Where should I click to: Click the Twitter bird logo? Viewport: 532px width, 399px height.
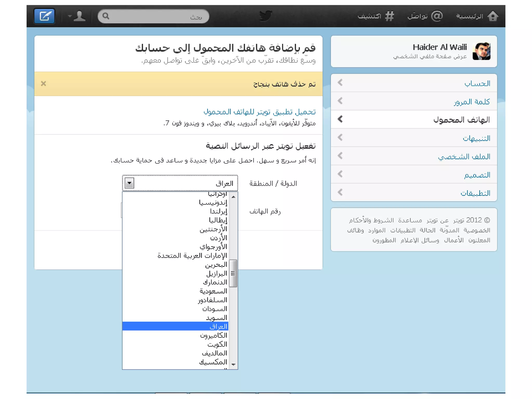[265, 16]
